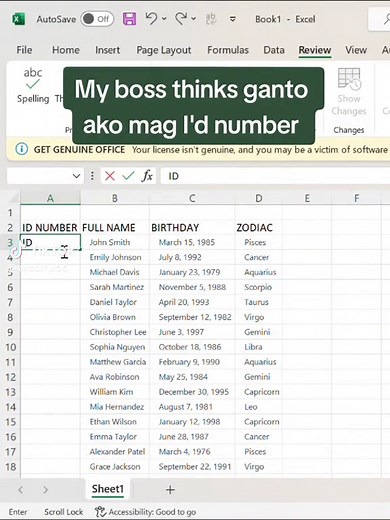
Task: Add a new sheet with plus icon
Action: [170, 490]
